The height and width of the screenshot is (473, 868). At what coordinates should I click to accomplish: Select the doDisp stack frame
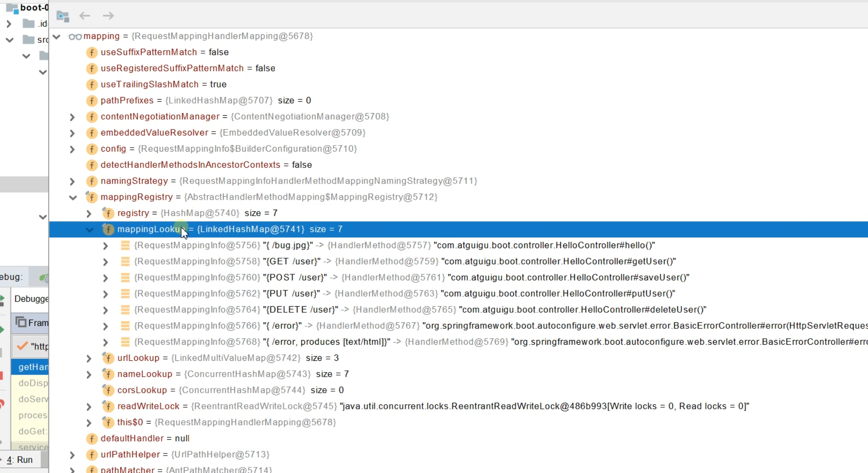pyautogui.click(x=33, y=383)
